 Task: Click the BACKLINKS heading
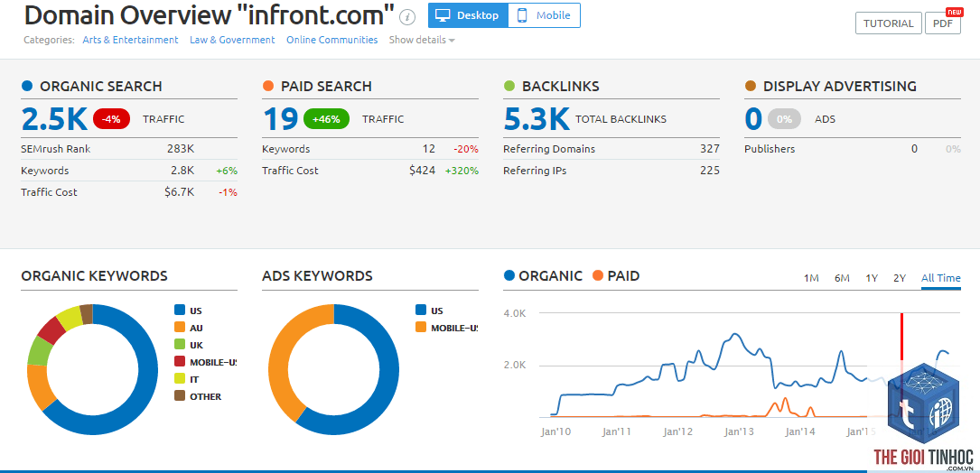pyautogui.click(x=561, y=87)
